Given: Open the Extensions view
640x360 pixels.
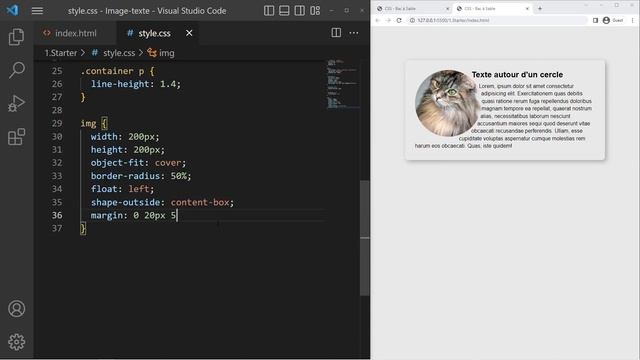Looking at the screenshot, I should (x=16, y=137).
